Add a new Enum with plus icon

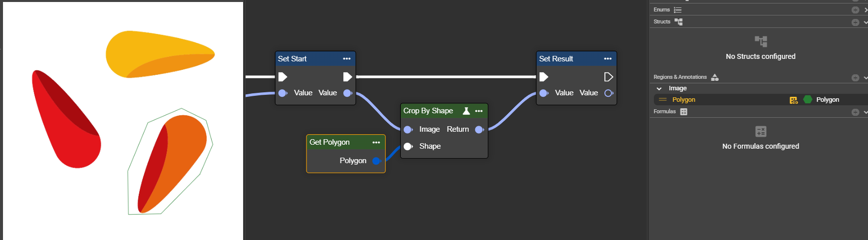pyautogui.click(x=855, y=10)
